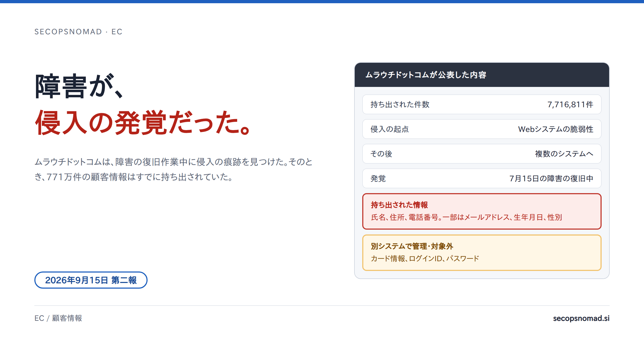
Task: Click the EC / 顧客情報 footer label
Action: coord(58,318)
